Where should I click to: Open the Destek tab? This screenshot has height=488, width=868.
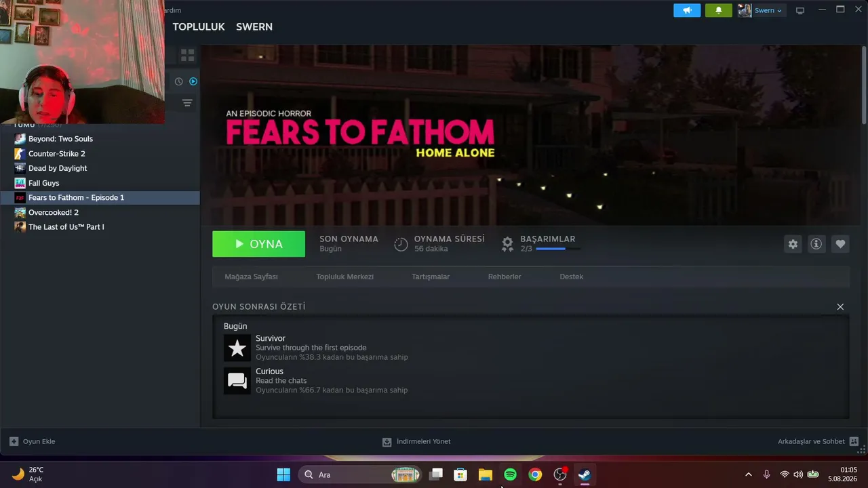pyautogui.click(x=571, y=277)
